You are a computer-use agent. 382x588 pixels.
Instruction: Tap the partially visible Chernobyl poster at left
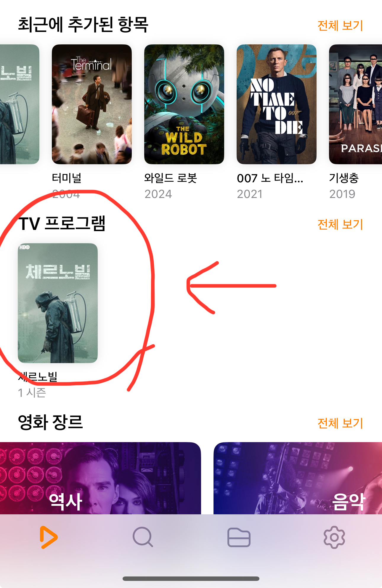(x=20, y=104)
